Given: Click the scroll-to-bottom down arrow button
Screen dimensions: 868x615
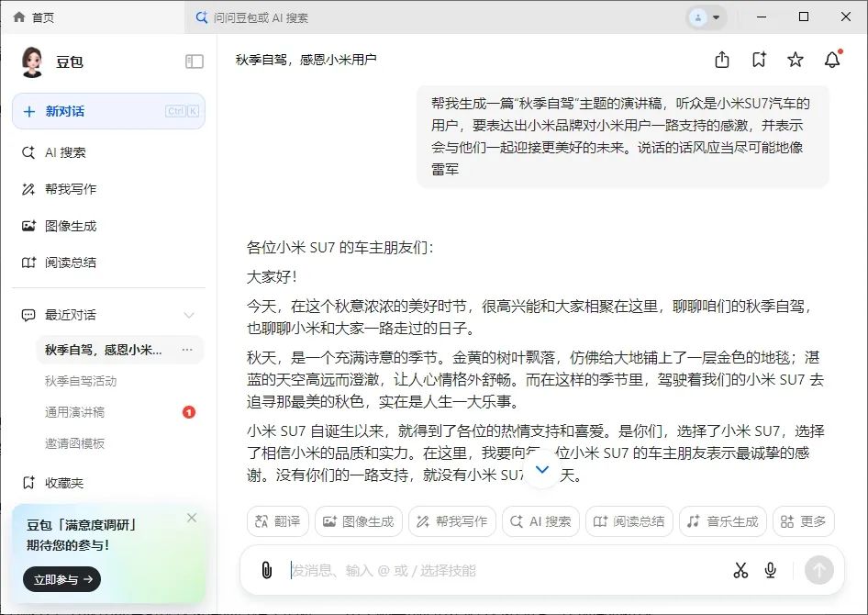Looking at the screenshot, I should [542, 469].
